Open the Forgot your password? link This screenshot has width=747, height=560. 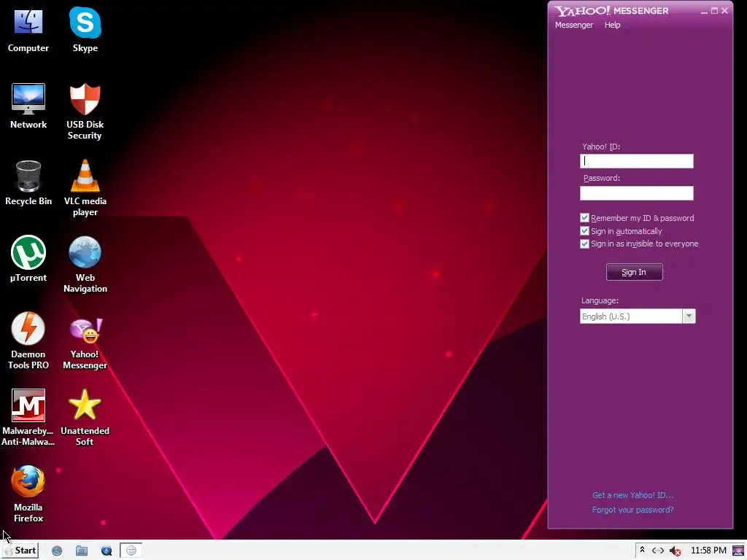(632, 510)
